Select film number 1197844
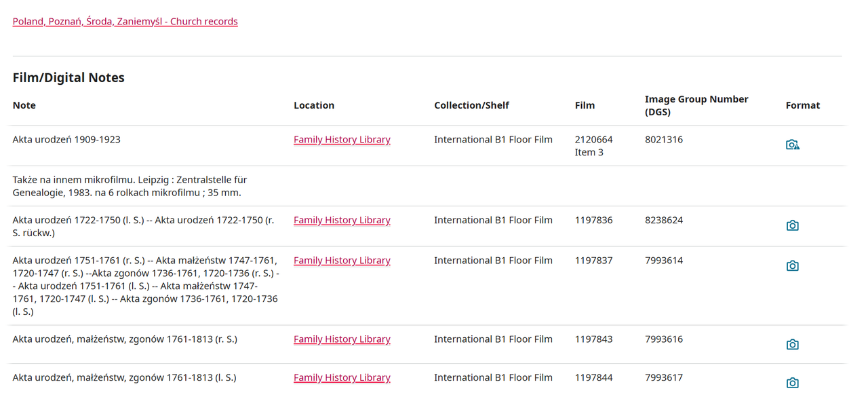The image size is (868, 397). pyautogui.click(x=593, y=377)
